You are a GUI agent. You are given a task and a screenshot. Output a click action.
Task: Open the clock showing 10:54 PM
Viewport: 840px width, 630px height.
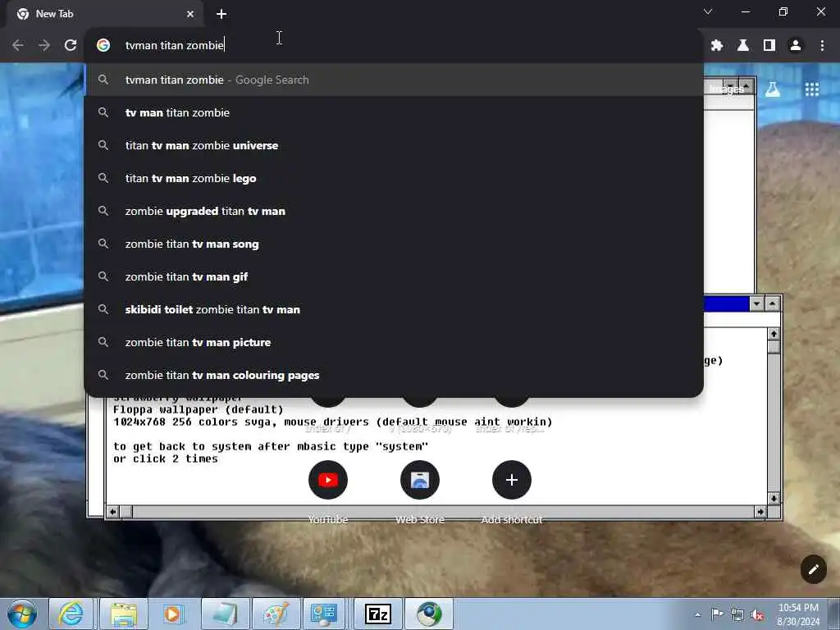click(798, 614)
